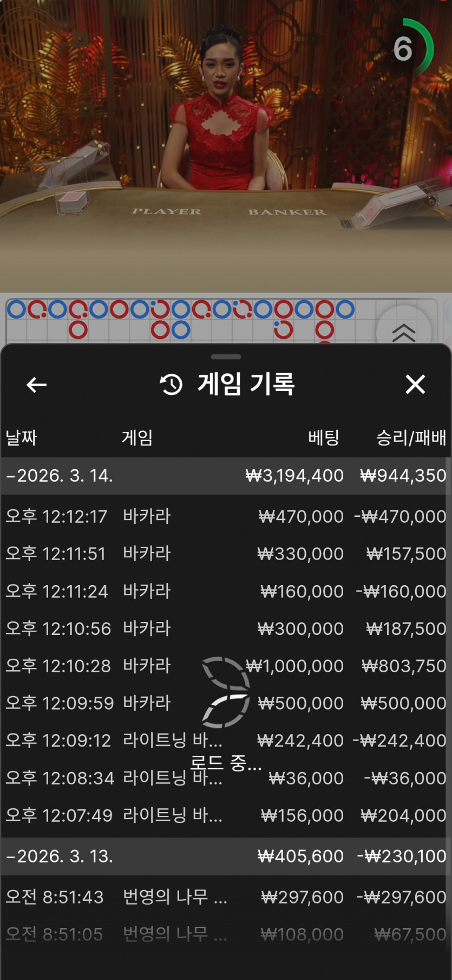
Task: Open the 오후 12:11:51 바카라 record
Action: click(x=226, y=554)
